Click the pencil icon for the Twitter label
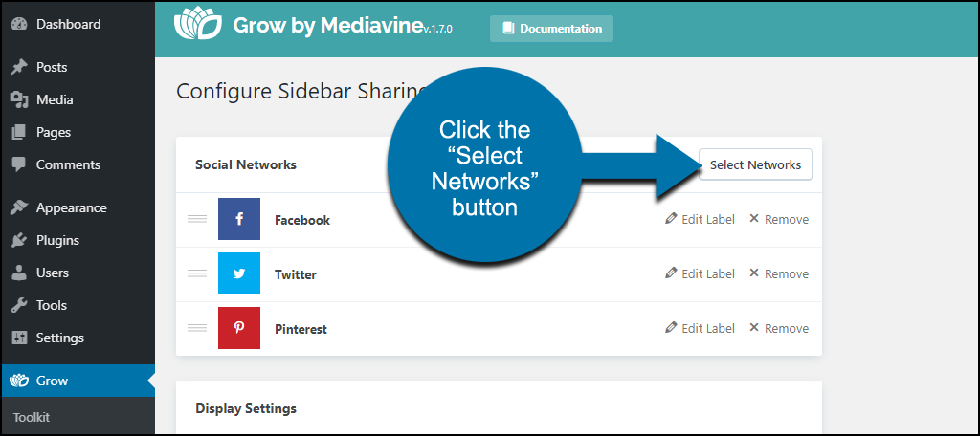This screenshot has width=980, height=436. 671,272
